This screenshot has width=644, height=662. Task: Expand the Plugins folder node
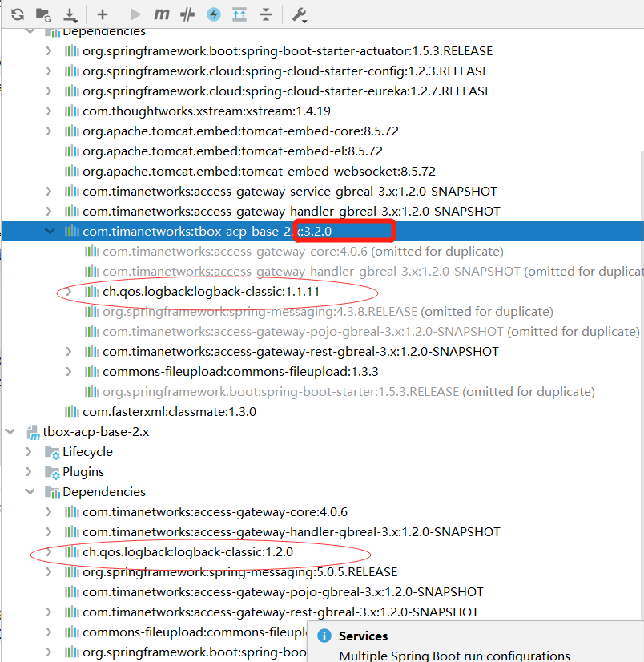click(x=29, y=471)
